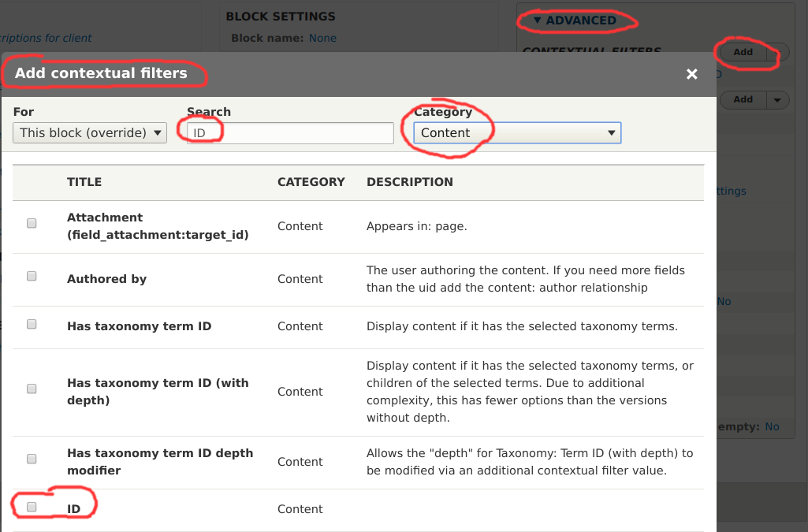This screenshot has height=532, width=808.
Task: Check Has taxonomy term ID depth modifier
Action: tap(32, 459)
